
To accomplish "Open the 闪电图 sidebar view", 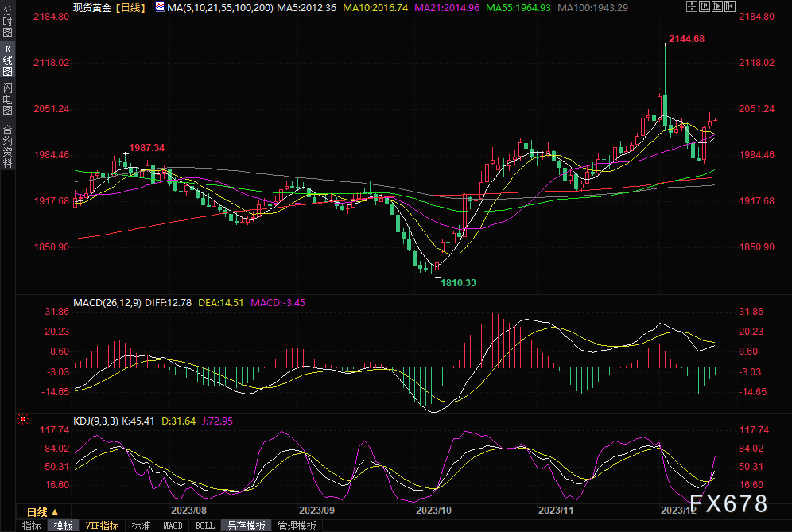I will pyautogui.click(x=7, y=98).
